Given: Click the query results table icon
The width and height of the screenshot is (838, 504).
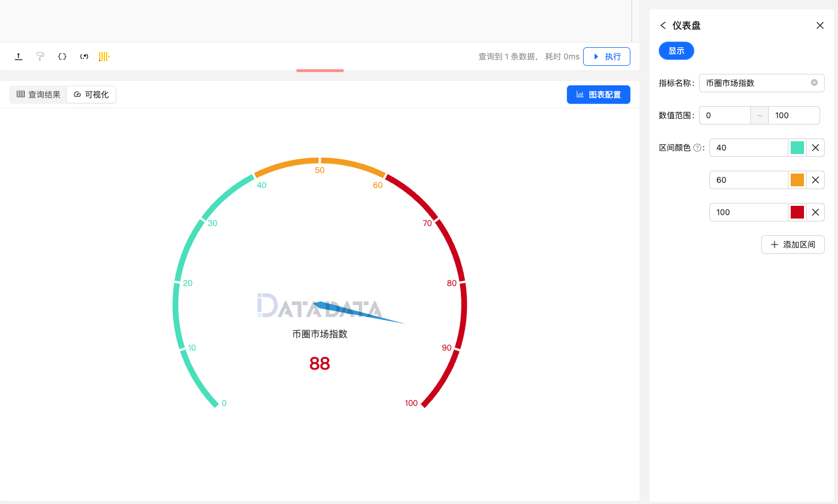Looking at the screenshot, I should 21,94.
